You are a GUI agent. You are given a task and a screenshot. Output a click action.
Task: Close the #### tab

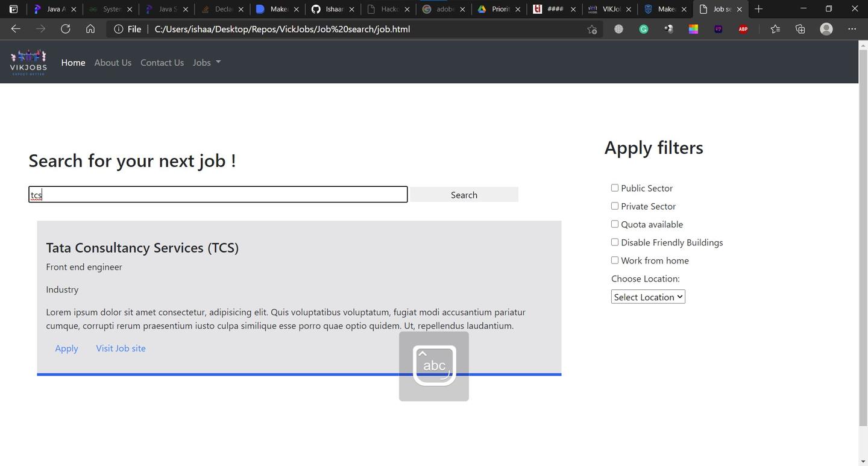pyautogui.click(x=573, y=9)
